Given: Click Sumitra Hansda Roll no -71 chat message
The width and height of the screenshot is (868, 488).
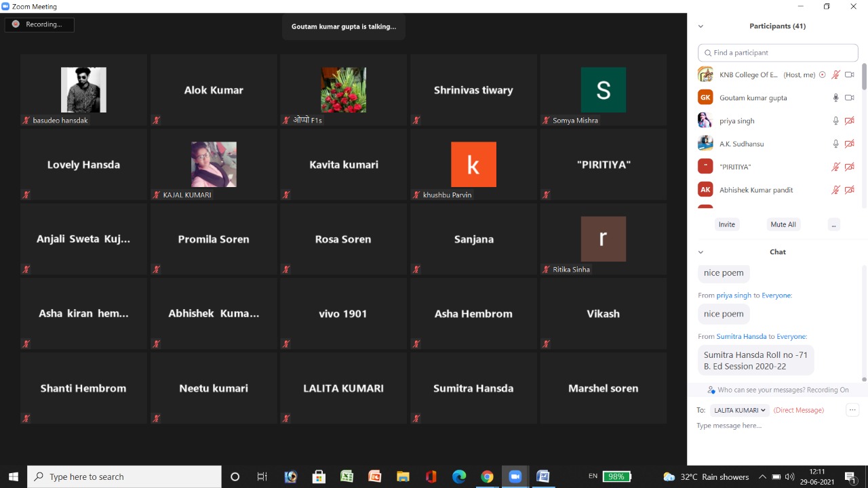Looking at the screenshot, I should coord(755,360).
